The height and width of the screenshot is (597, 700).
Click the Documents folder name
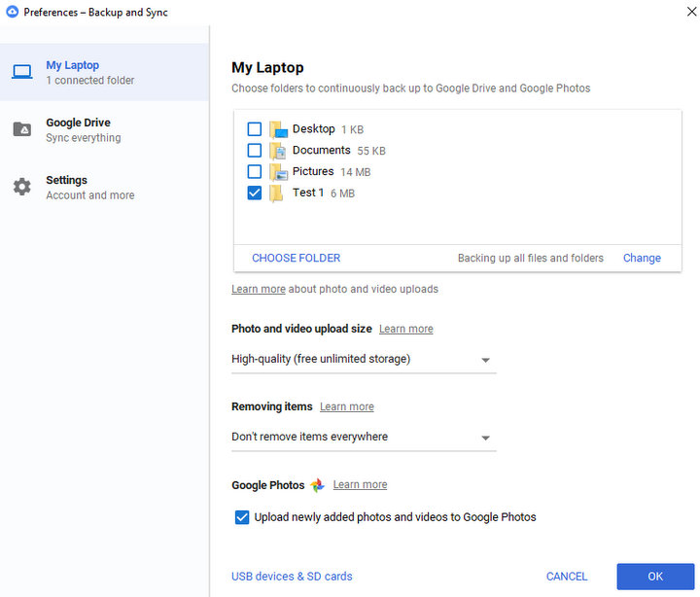[322, 150]
